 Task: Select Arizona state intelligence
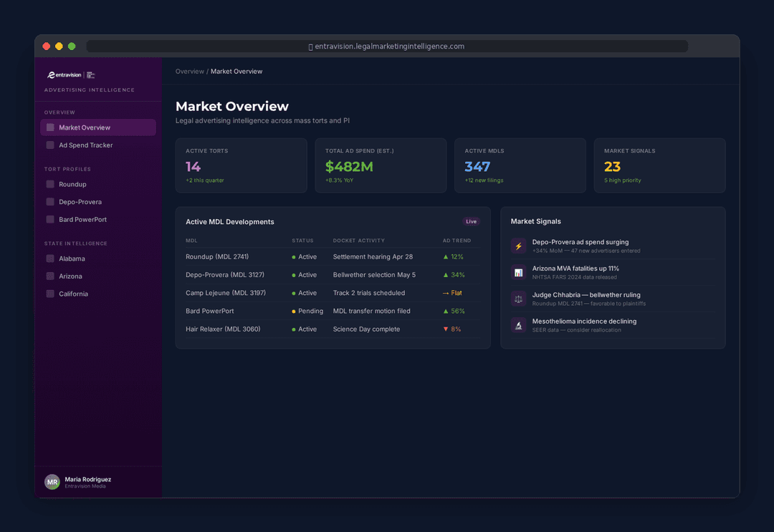pyautogui.click(x=98, y=276)
